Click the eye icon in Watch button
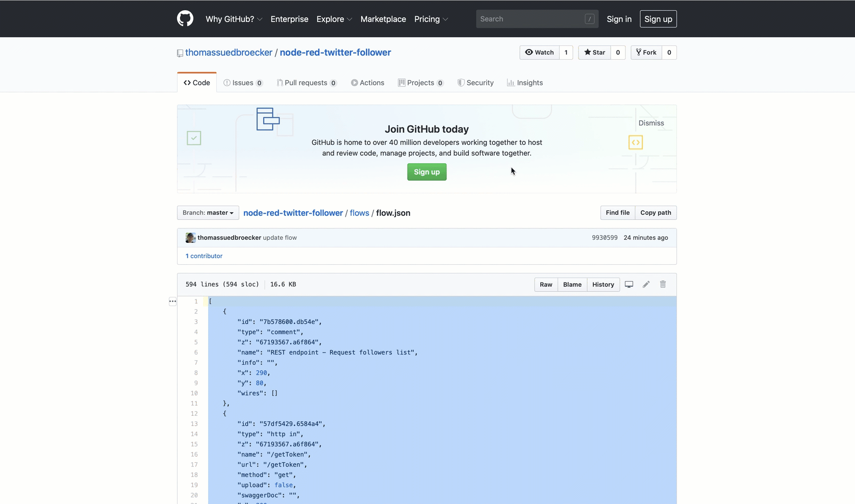 tap(529, 52)
